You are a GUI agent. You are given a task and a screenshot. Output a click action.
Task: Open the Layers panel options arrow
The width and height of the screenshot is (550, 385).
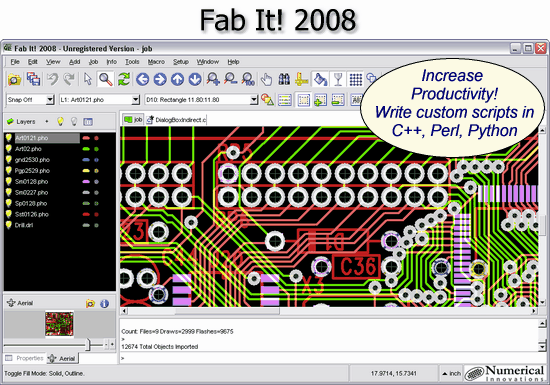(x=47, y=122)
